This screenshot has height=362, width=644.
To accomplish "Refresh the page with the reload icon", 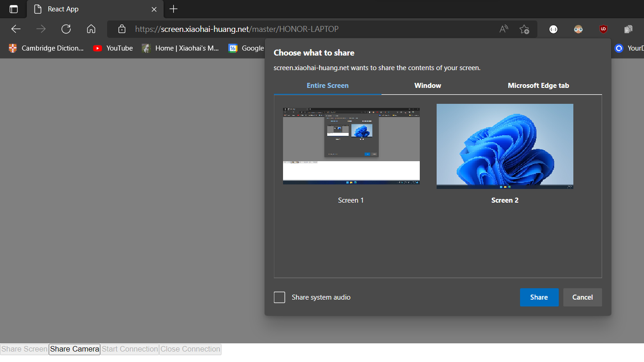I will click(66, 29).
